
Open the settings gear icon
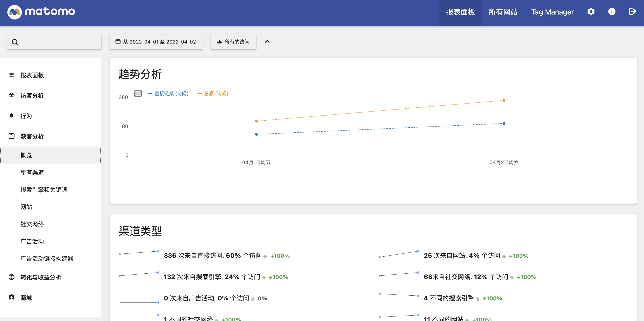[591, 12]
